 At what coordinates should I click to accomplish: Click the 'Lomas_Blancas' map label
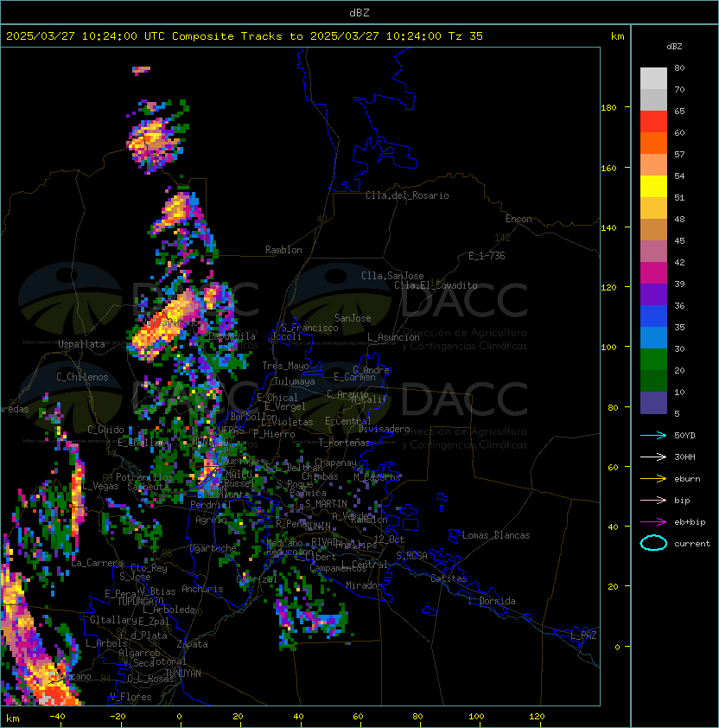496,535
